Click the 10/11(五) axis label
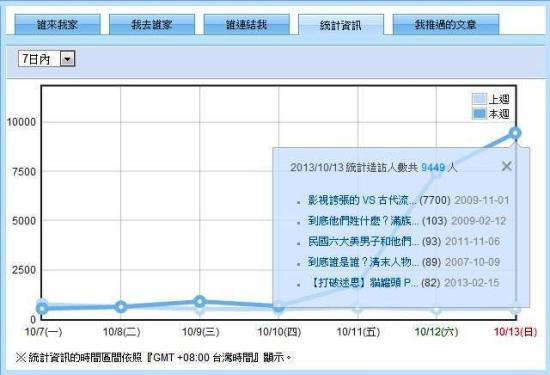The width and height of the screenshot is (550, 375). 358,332
